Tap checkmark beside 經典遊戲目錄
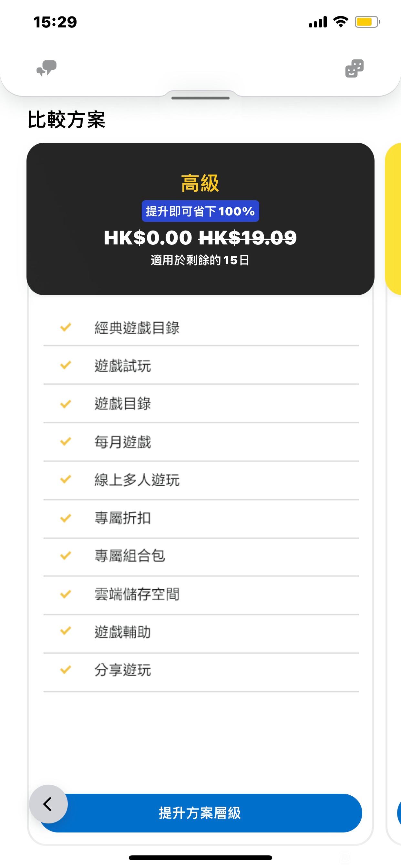401x868 pixels. coord(65,327)
